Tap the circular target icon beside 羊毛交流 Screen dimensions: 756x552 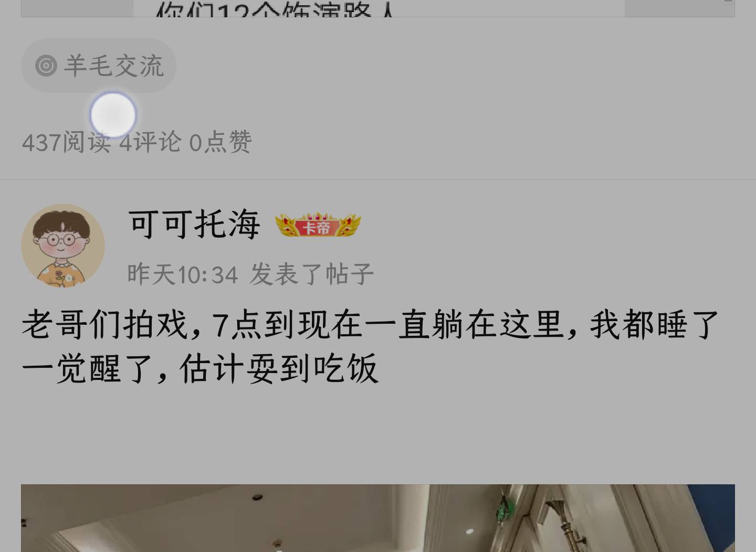46,66
